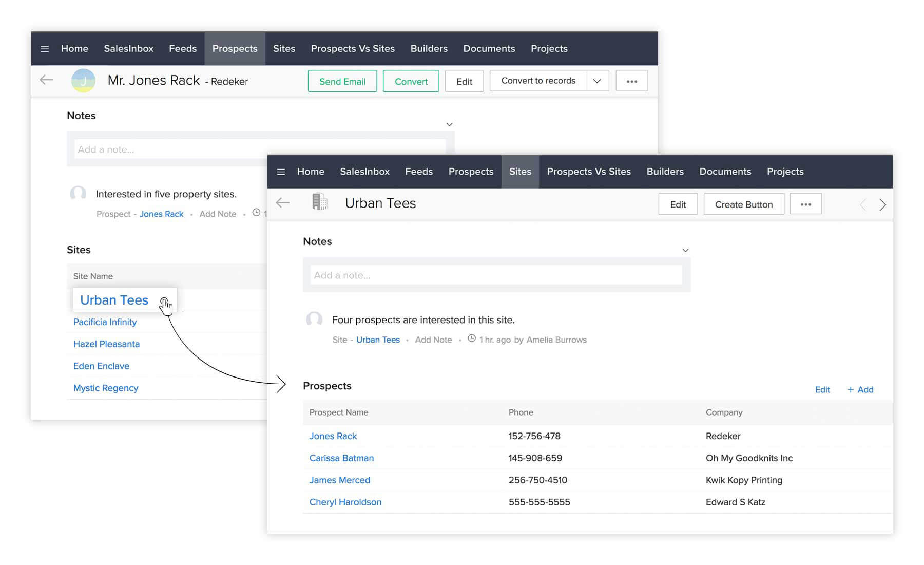
Task: Click the Urban Tees building icon
Action: tap(319, 201)
